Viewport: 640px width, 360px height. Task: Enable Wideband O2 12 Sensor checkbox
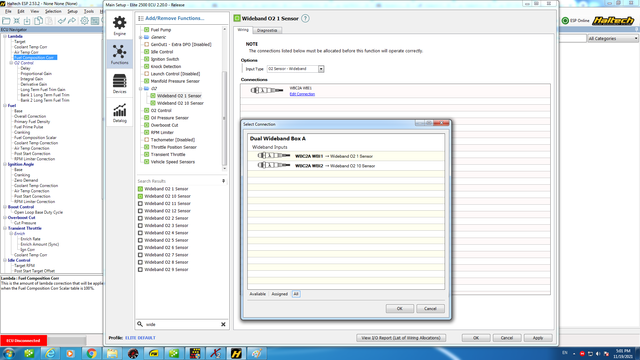[140, 211]
